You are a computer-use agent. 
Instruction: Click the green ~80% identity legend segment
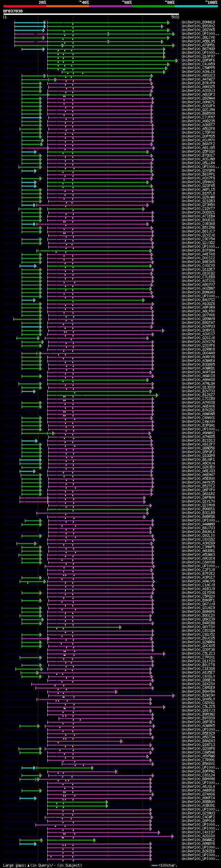[153, 6]
